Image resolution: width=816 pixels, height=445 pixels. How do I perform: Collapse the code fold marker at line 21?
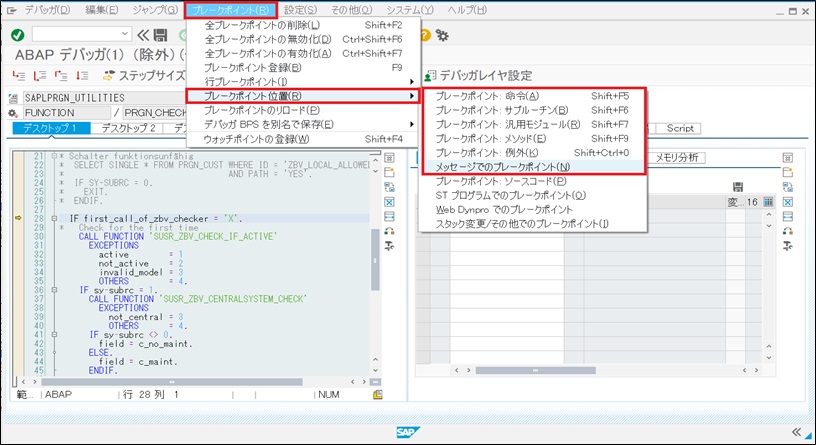click(x=54, y=156)
